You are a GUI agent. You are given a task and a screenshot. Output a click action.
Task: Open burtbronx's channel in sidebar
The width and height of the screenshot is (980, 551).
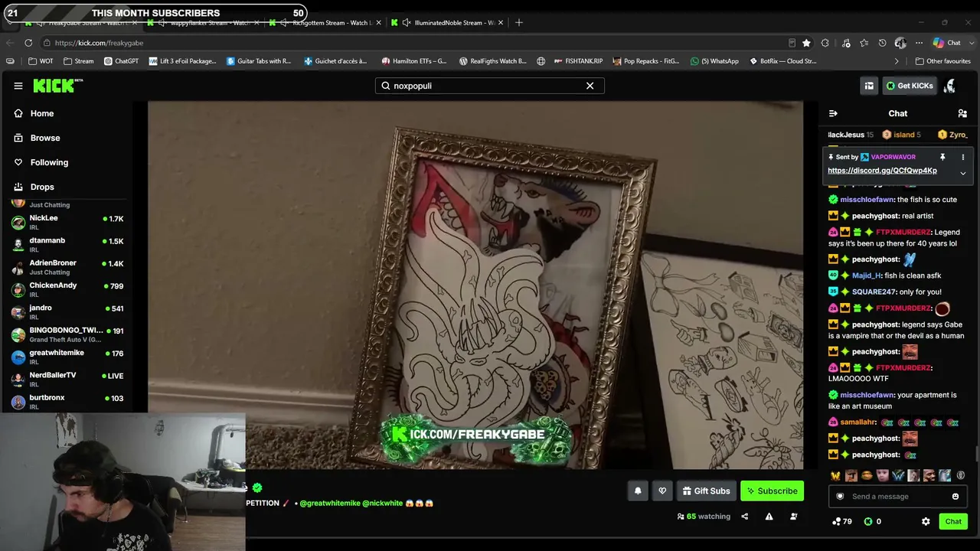click(67, 402)
